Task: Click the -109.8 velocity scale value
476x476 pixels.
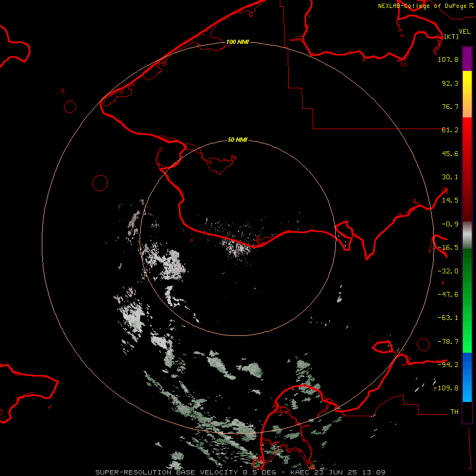Action: (x=446, y=388)
